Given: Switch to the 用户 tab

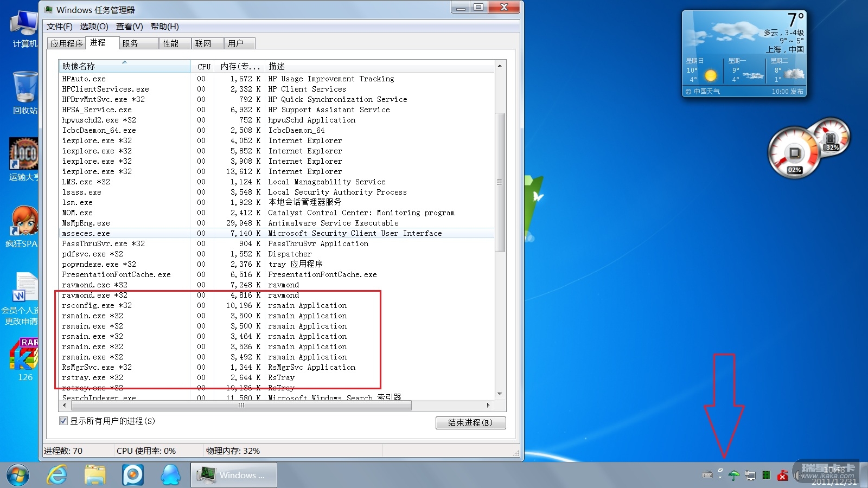Looking at the screenshot, I should click(x=240, y=43).
